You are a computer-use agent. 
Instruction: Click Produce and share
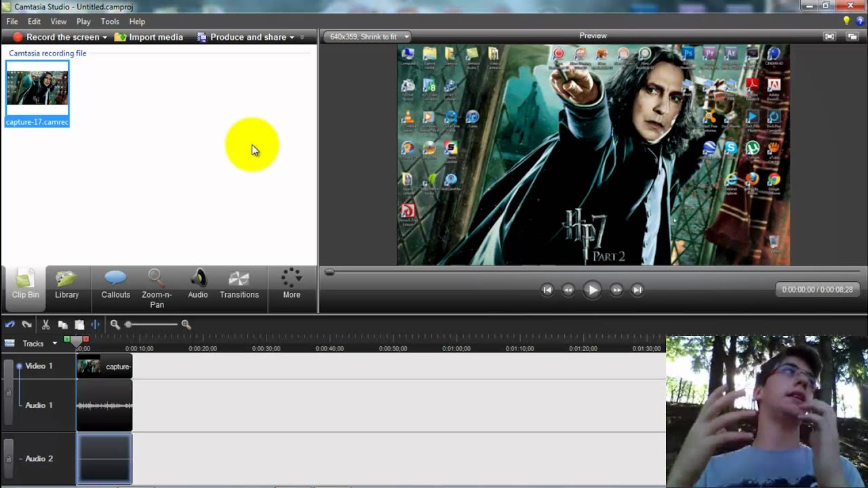(241, 37)
